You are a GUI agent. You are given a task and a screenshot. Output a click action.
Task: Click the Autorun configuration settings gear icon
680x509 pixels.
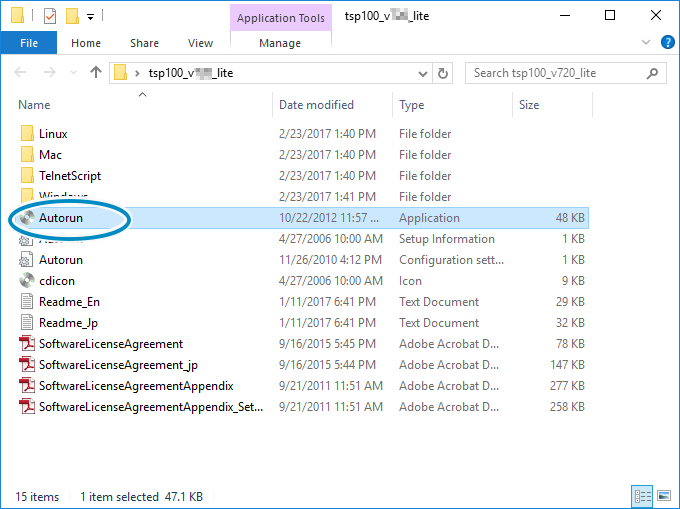[x=28, y=260]
